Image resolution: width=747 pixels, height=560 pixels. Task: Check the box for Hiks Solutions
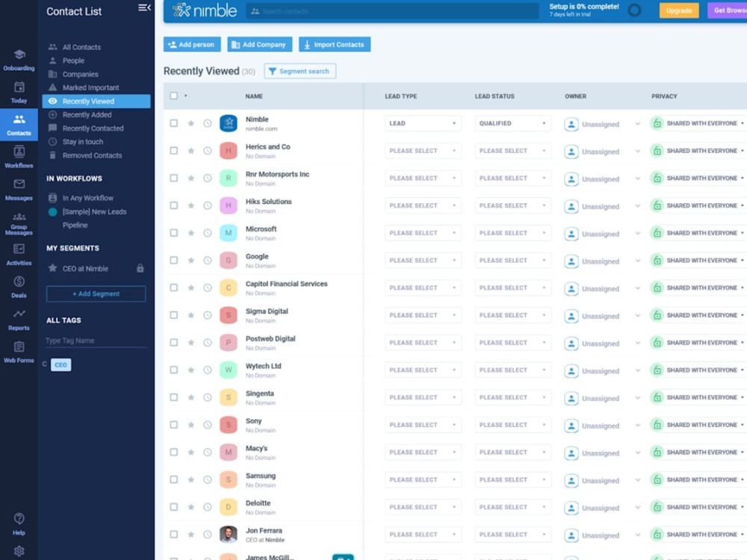[x=174, y=205]
